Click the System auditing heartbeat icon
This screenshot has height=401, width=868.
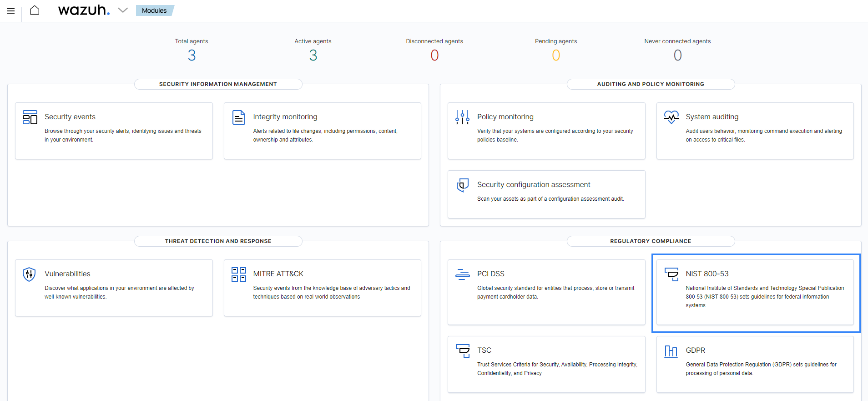point(671,117)
